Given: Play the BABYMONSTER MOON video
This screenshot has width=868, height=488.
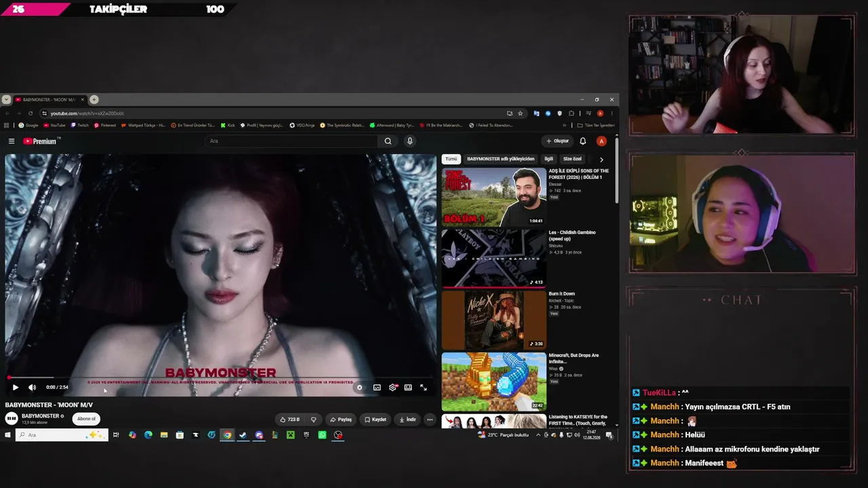Looking at the screenshot, I should pos(15,388).
